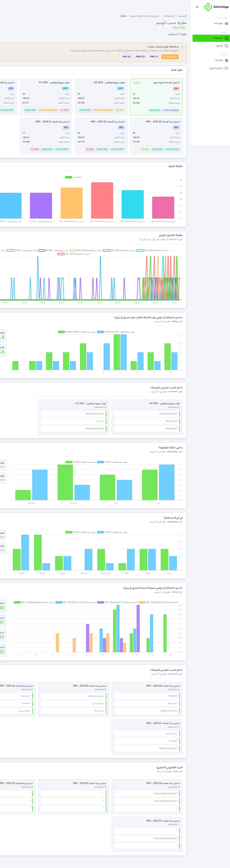Filter surveys by NPS (4)

pos(127,57)
